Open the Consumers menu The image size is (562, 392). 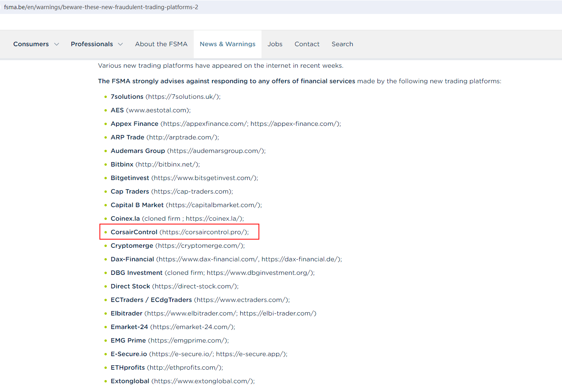pos(31,44)
